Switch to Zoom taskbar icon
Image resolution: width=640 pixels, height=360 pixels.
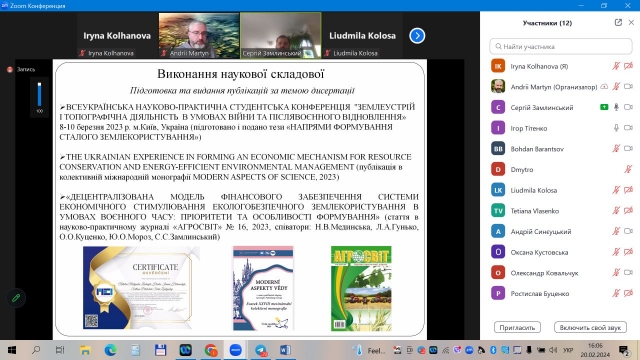point(236,350)
